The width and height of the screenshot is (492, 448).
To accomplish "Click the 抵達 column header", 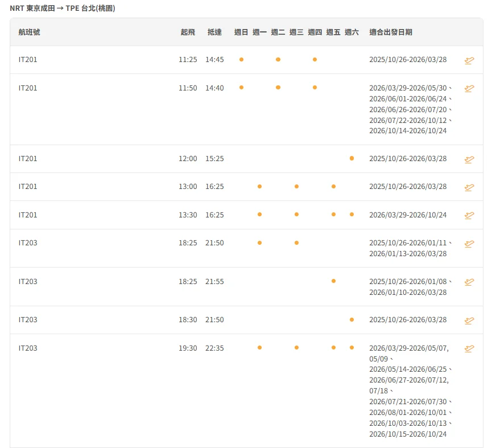I will tap(214, 32).
